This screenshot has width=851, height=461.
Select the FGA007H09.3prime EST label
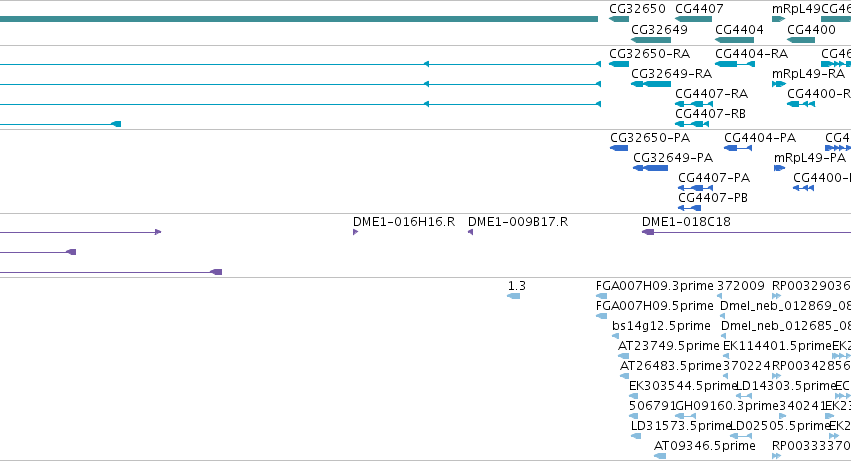coord(655,286)
